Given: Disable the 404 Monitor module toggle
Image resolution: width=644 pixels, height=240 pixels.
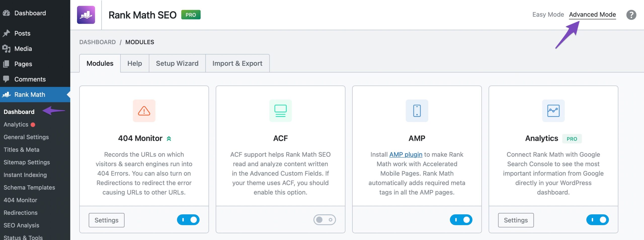Looking at the screenshot, I should [x=188, y=220].
